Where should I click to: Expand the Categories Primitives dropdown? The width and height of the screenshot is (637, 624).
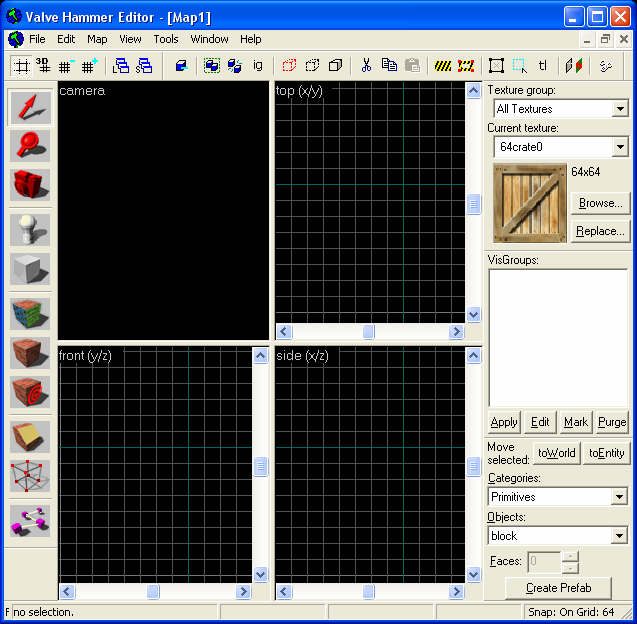[x=619, y=496]
